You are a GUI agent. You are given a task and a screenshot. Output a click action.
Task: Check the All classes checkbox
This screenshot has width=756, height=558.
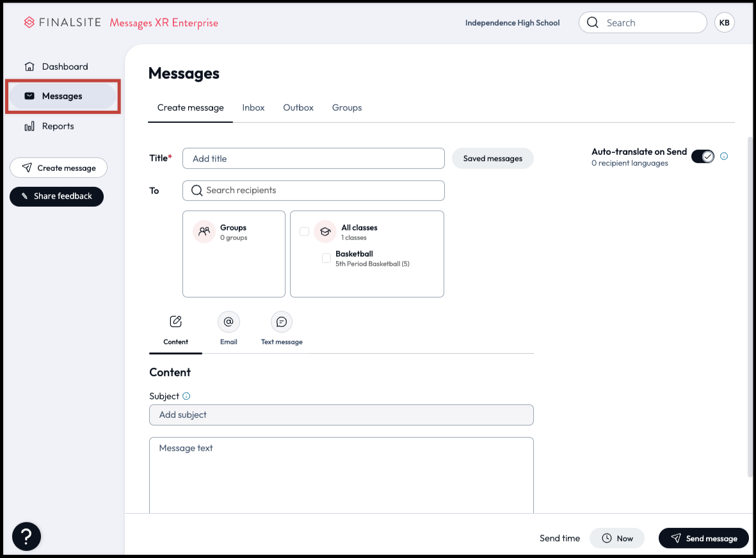pos(304,232)
